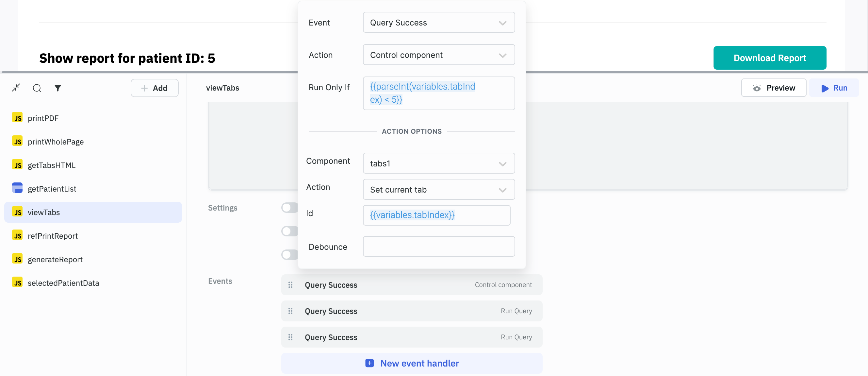Click the collapse panel arrows icon

click(16, 88)
